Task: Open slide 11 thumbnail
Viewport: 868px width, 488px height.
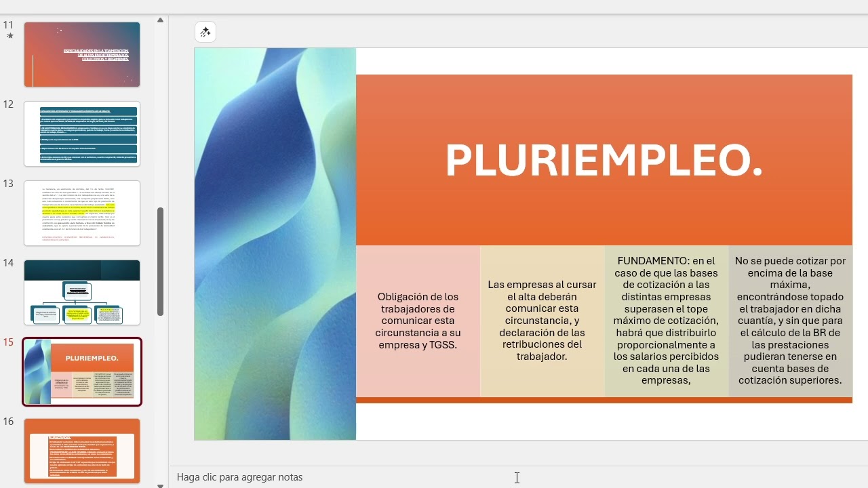Action: (82, 54)
